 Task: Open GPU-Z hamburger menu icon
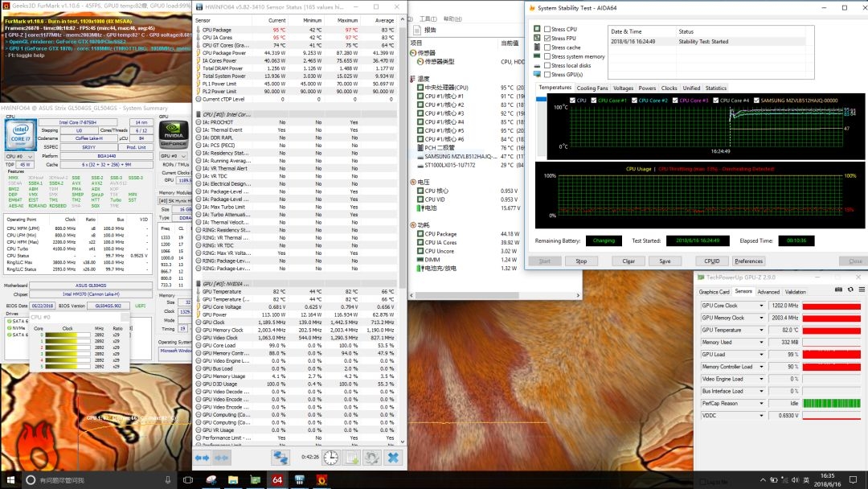tap(862, 290)
